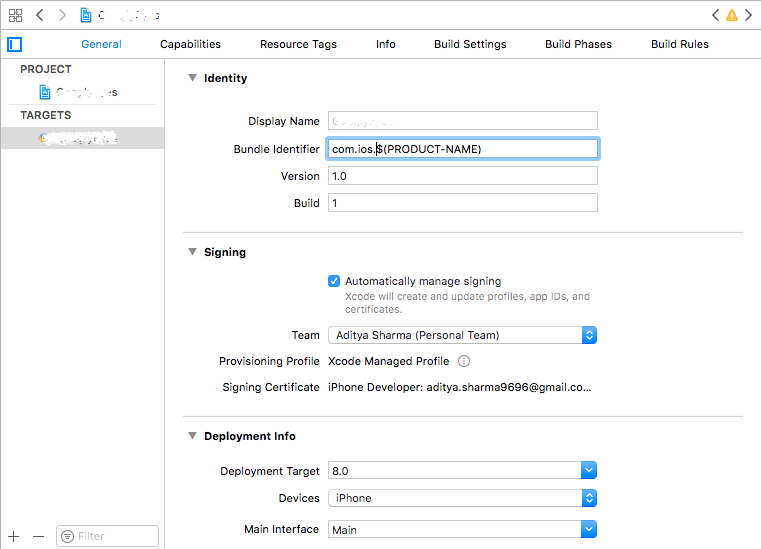
Task: Click the iPhone Developer signing certificate text
Action: click(x=460, y=387)
